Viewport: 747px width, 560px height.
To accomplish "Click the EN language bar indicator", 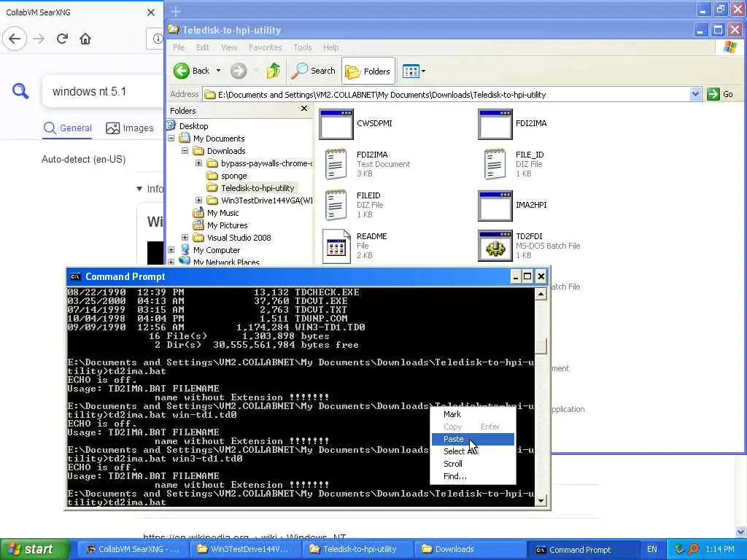I will [651, 550].
